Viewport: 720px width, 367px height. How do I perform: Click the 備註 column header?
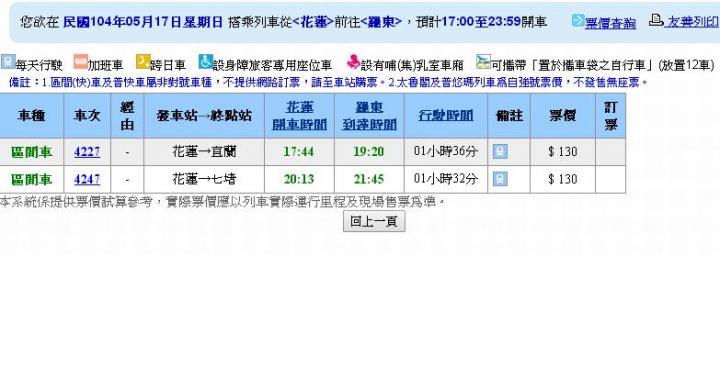coord(509,115)
